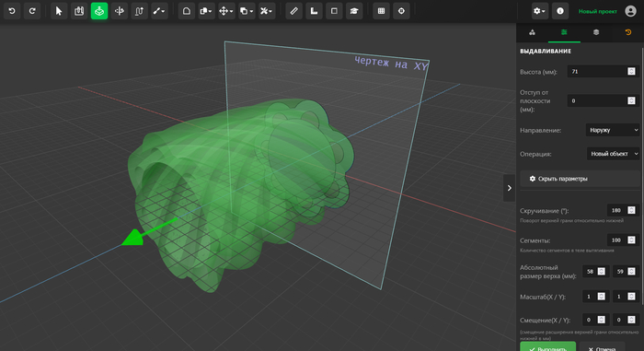Select the dome-shaped primitive tool
The width and height of the screenshot is (644, 351).
pos(186,11)
